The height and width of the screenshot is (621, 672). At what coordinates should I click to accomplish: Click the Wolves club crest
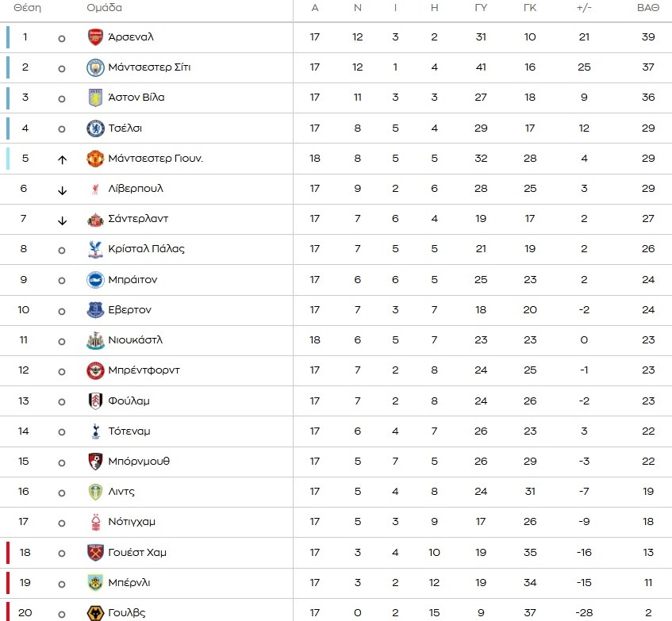pos(95,612)
